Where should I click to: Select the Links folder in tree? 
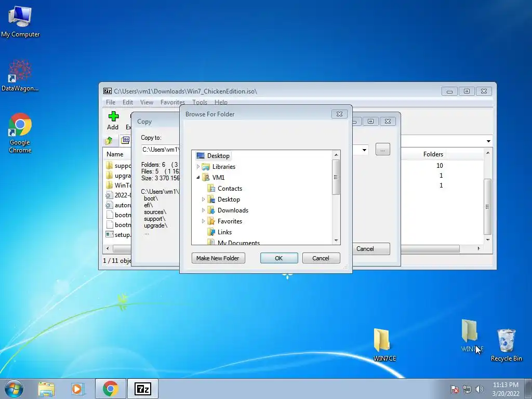tap(220, 232)
